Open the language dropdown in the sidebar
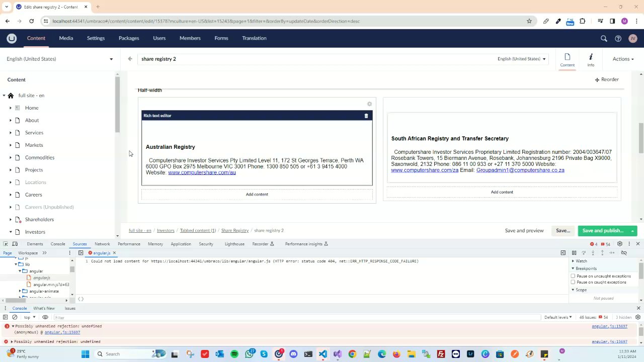Image resolution: width=644 pixels, height=362 pixels. (60, 59)
